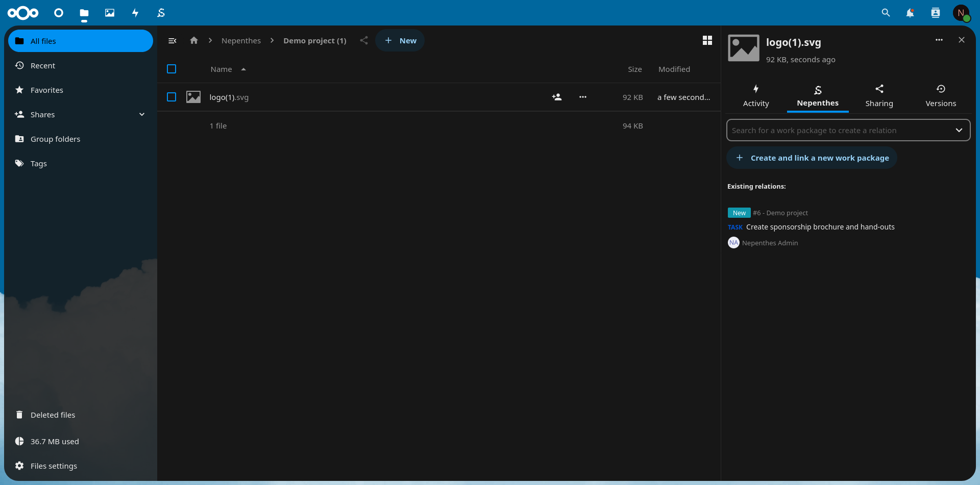Close the details sidebar
980x485 pixels.
(962, 40)
